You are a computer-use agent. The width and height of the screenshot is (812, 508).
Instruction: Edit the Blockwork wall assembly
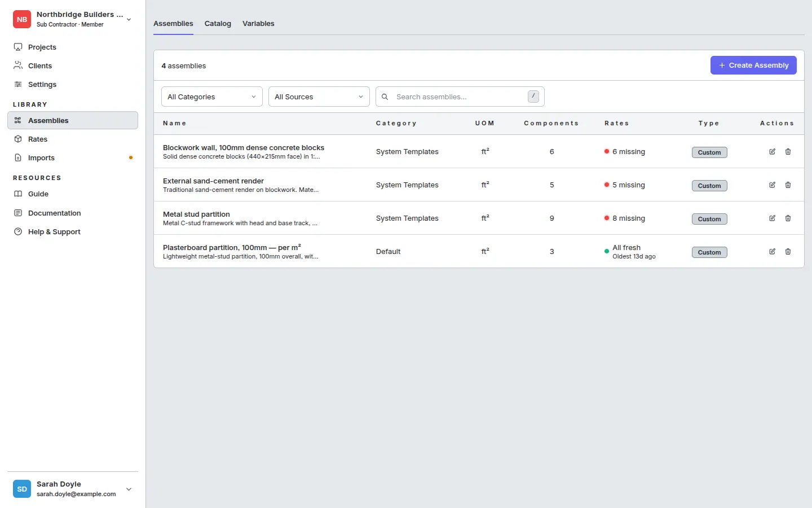click(773, 151)
